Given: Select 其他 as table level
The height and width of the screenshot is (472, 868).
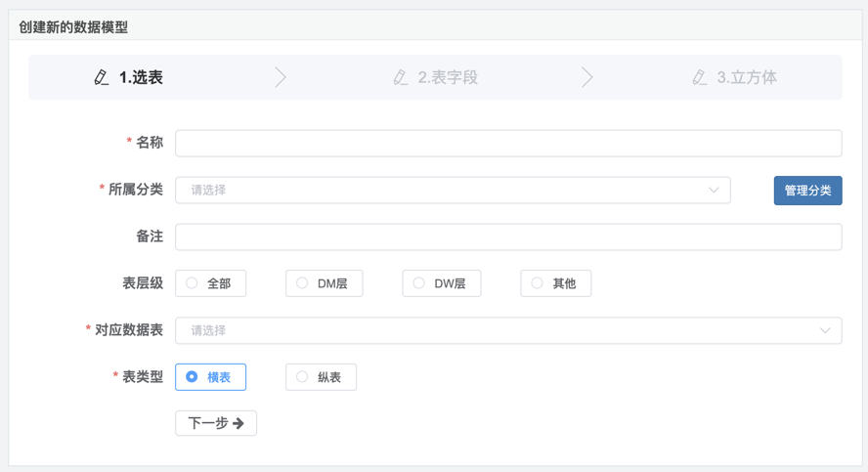Looking at the screenshot, I should pyautogui.click(x=538, y=283).
